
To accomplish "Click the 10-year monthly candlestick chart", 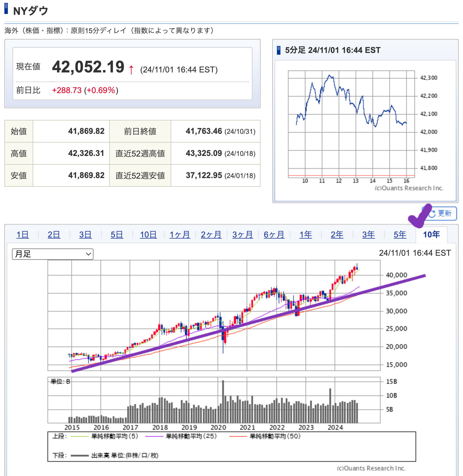I will [214, 315].
